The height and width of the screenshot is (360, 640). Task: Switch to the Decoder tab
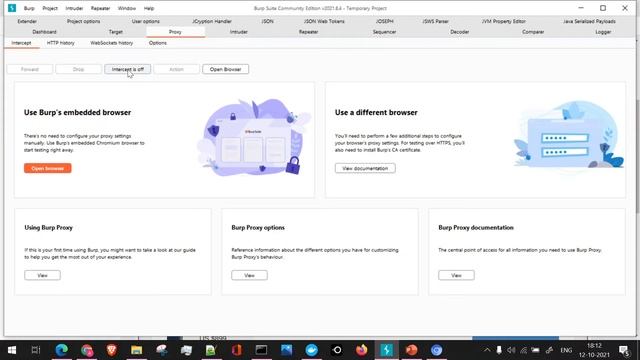460,32
